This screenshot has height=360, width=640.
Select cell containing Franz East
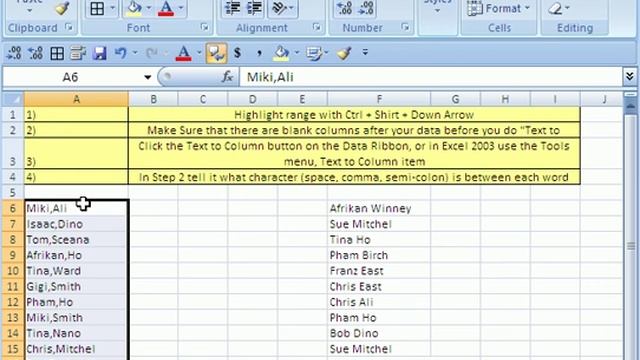[379, 271]
